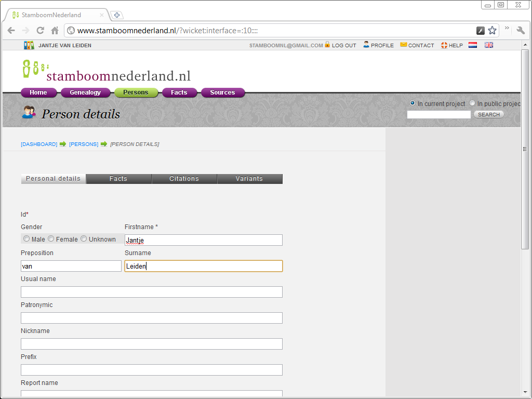Select In public project radio
532x399 pixels.
click(x=472, y=103)
